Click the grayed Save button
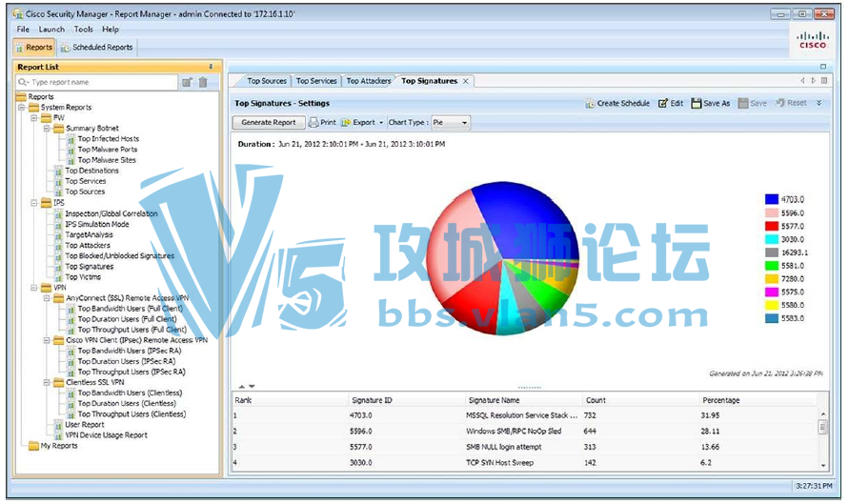 click(x=753, y=104)
